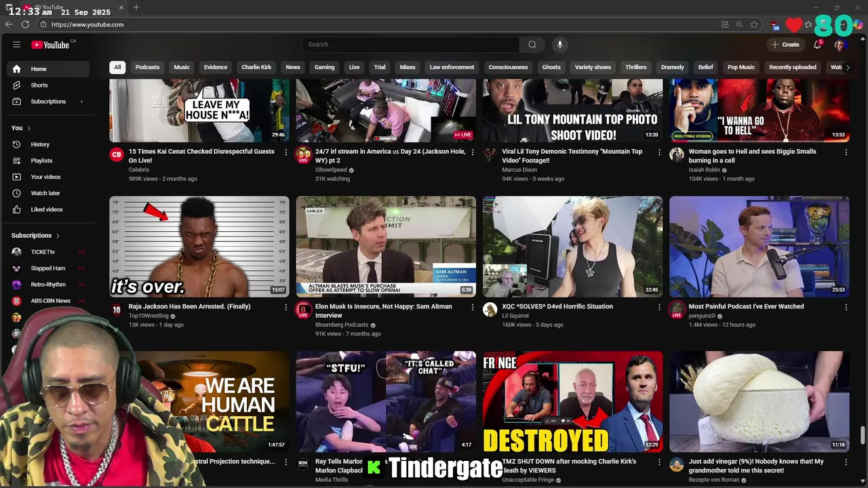Open the ABS-CBN News subscription channel
This screenshot has height=488, width=868.
click(x=47, y=301)
